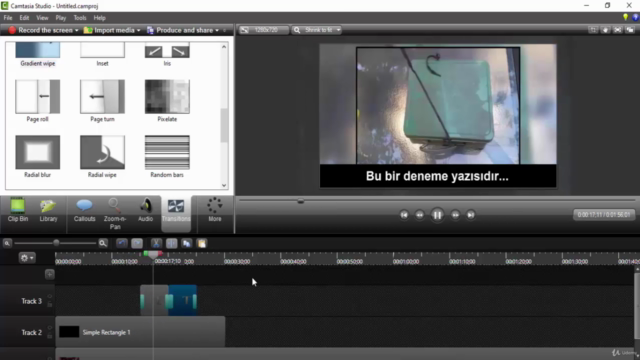The image size is (640, 360).
Task: Click the timeline Redo icon
Action: click(x=137, y=243)
